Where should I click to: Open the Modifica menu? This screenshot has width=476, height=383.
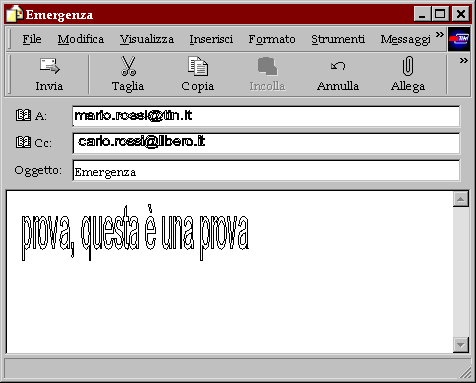point(81,39)
